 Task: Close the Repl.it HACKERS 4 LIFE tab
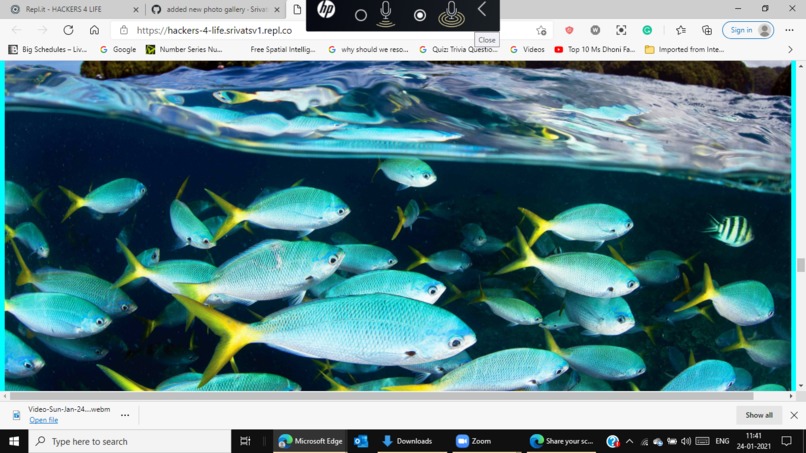[136, 9]
